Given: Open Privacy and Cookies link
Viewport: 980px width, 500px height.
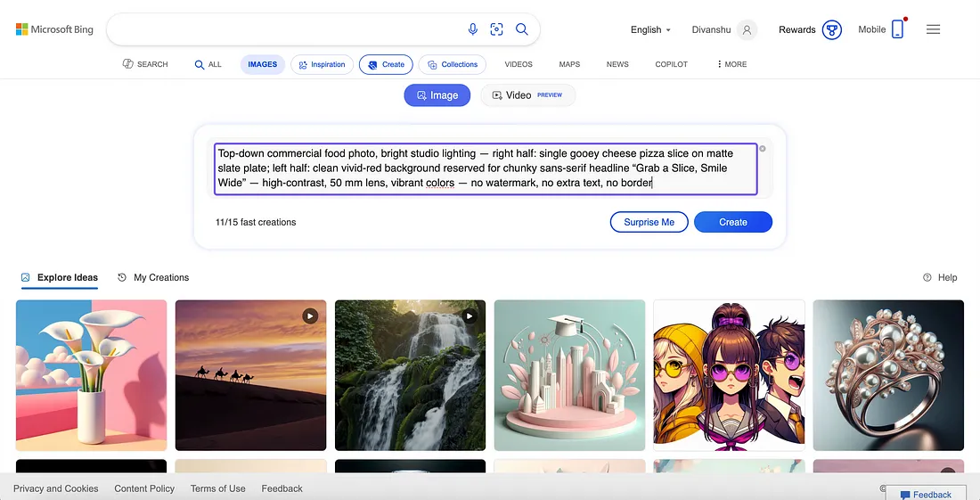Looking at the screenshot, I should coord(55,488).
